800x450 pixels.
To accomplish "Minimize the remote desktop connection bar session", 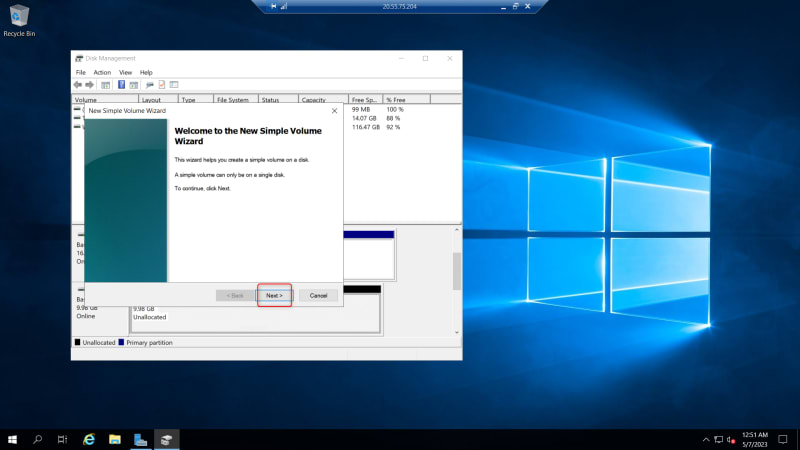I will [x=503, y=7].
